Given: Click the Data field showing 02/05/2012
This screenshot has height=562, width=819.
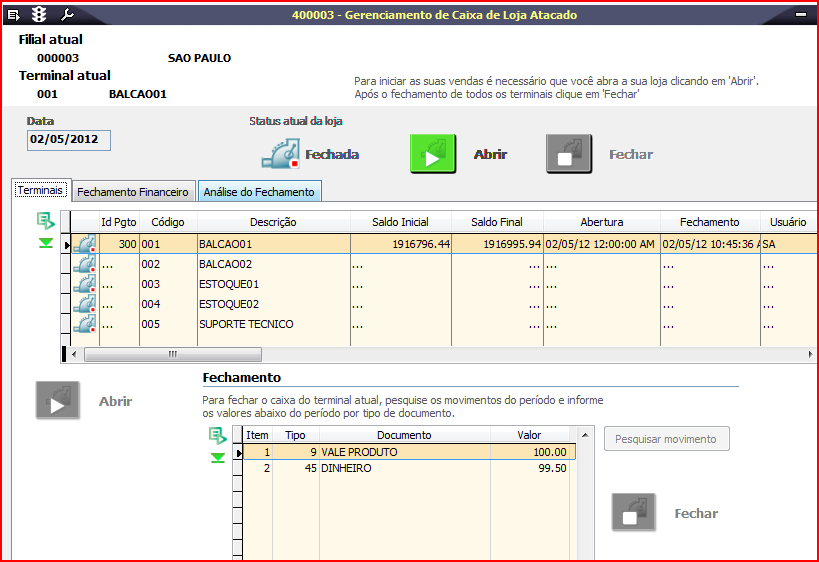Looking at the screenshot, I should pyautogui.click(x=68, y=139).
